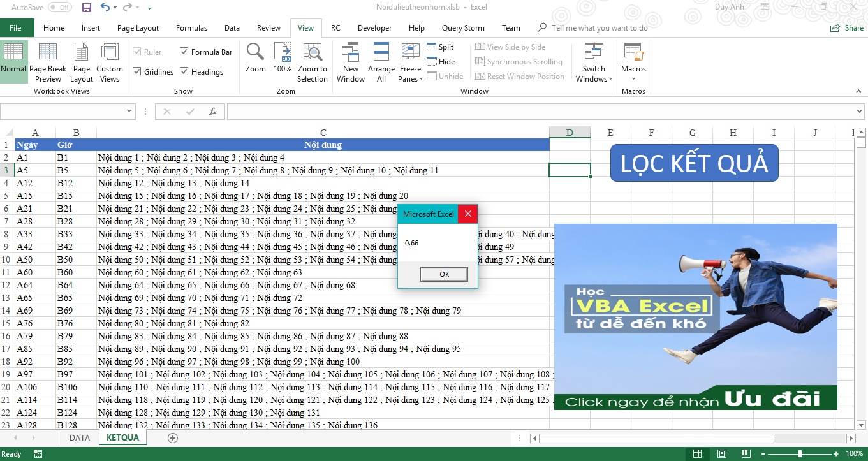868x461 pixels.
Task: Open Custom Views
Action: pos(110,62)
